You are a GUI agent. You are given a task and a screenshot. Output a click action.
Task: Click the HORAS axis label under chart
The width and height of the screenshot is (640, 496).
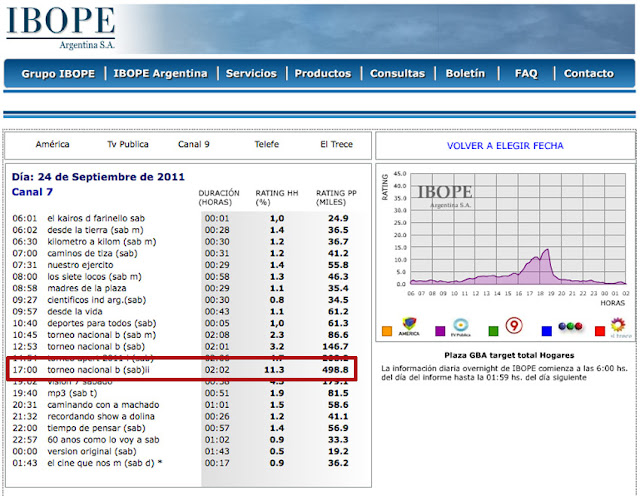[612, 303]
